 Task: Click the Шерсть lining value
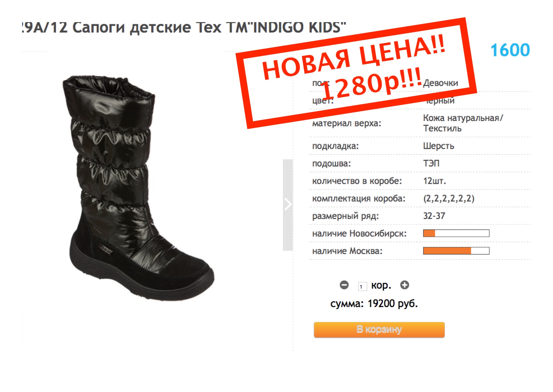click(439, 146)
